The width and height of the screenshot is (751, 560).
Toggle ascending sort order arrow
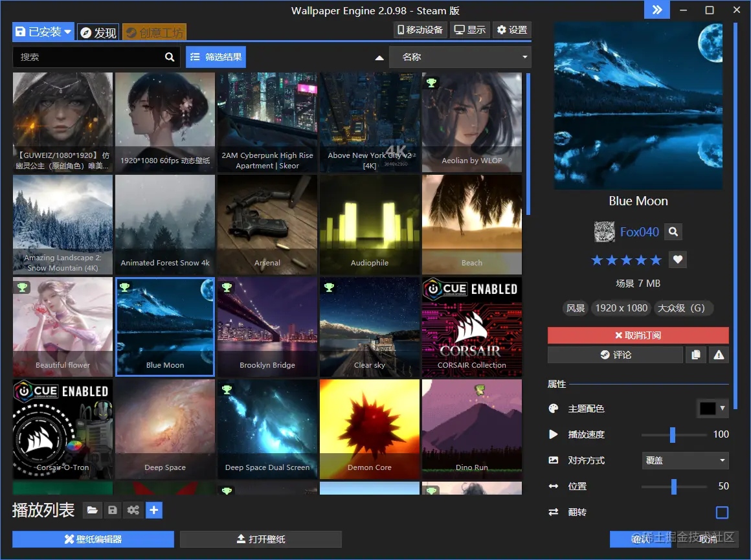click(379, 58)
